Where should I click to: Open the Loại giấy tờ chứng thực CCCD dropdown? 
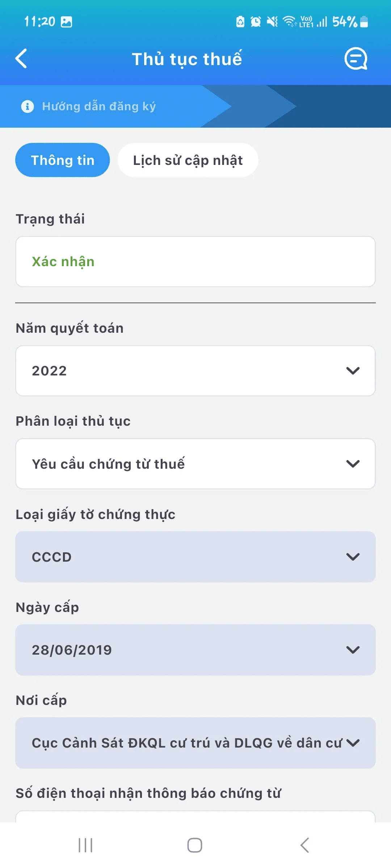tap(195, 557)
